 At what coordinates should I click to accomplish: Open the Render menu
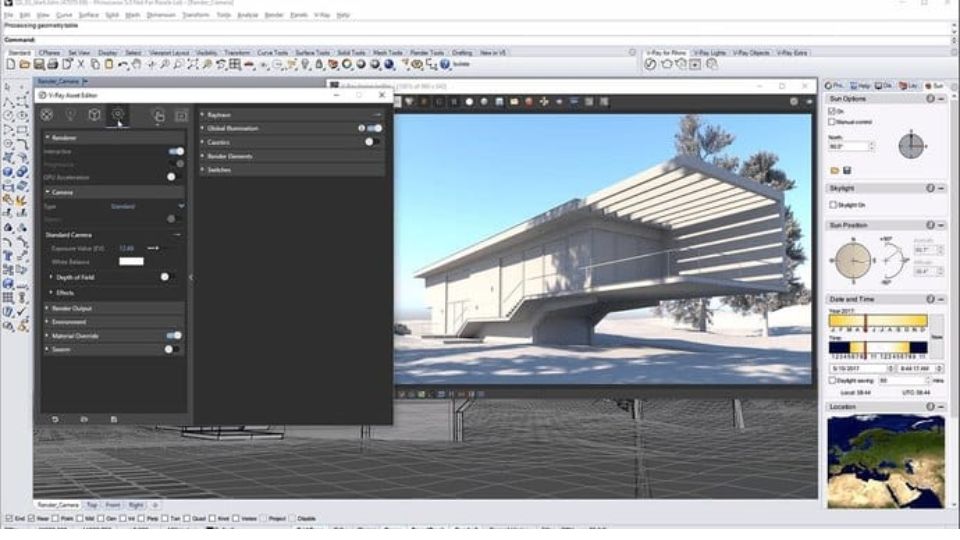[274, 15]
